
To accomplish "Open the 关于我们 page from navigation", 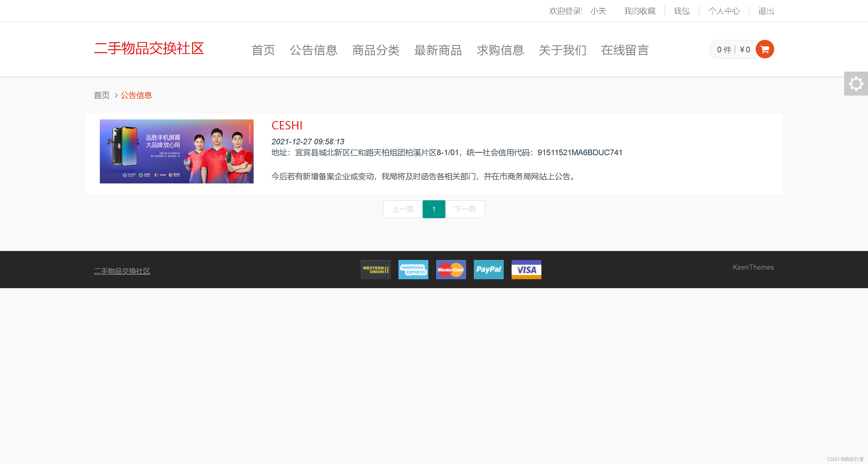I will click(x=562, y=50).
